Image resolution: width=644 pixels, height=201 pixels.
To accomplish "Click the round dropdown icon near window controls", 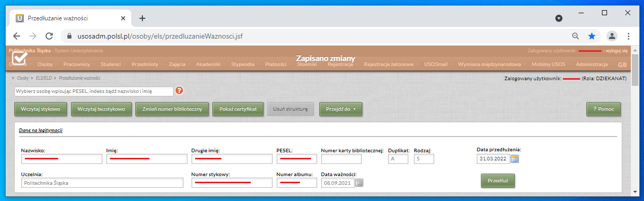I will 559,18.
